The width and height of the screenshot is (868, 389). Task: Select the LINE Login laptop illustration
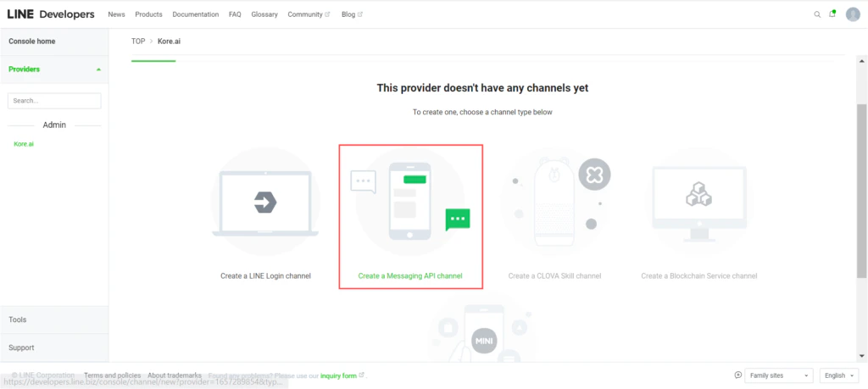click(x=265, y=203)
